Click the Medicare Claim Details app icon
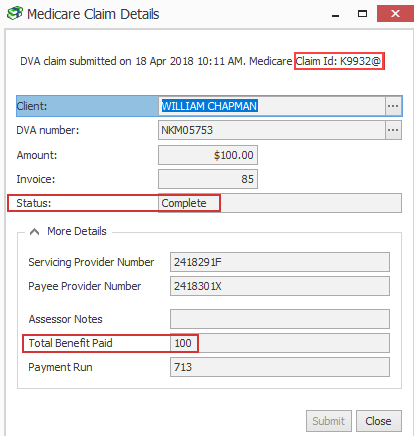The width and height of the screenshot is (414, 436). [x=15, y=14]
